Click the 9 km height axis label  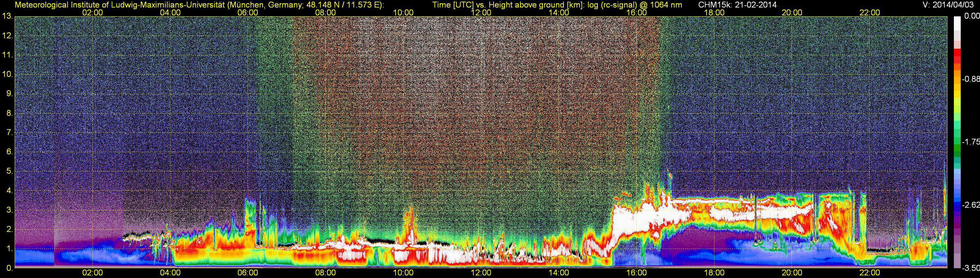point(9,94)
